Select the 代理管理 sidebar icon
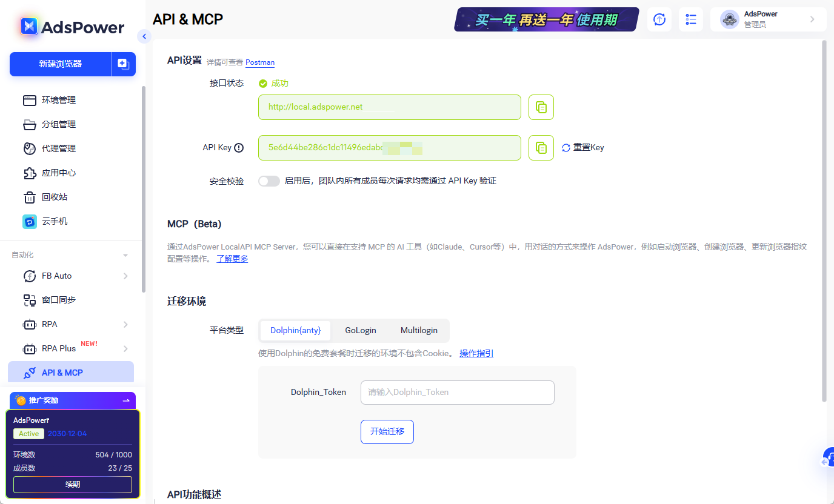This screenshot has height=504, width=834. click(57, 148)
